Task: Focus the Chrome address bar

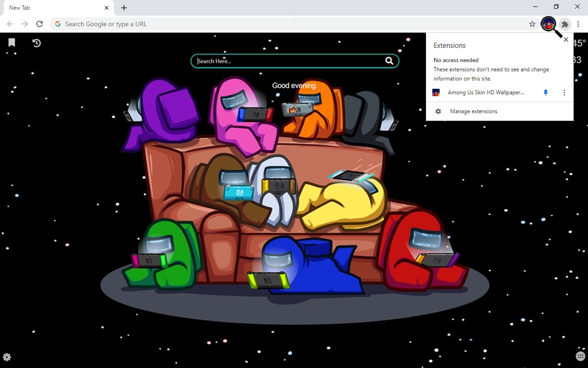Action: pos(294,24)
